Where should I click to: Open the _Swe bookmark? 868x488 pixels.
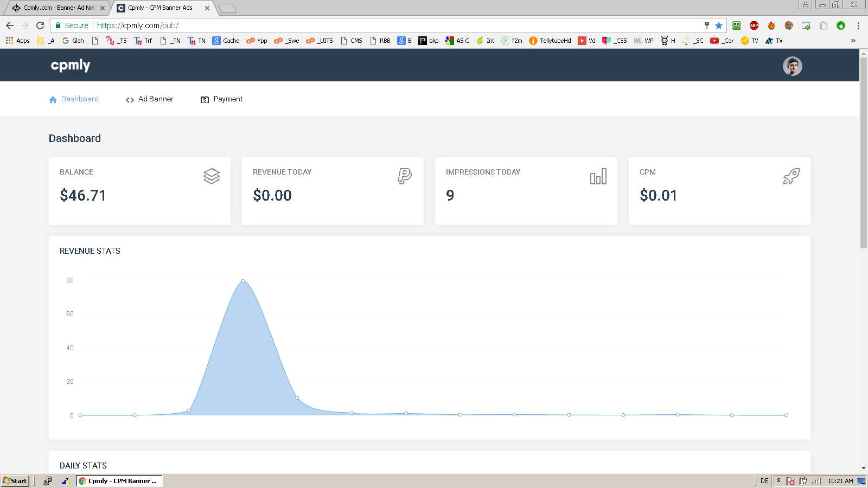point(286,41)
